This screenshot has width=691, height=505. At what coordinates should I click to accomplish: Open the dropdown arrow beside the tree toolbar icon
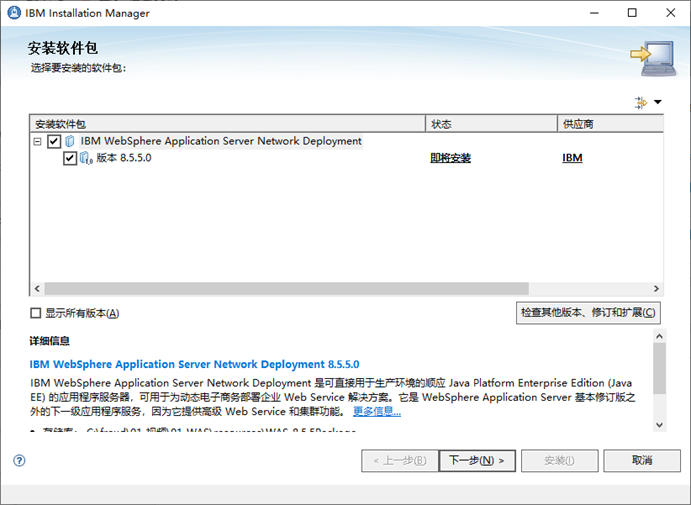tap(658, 102)
